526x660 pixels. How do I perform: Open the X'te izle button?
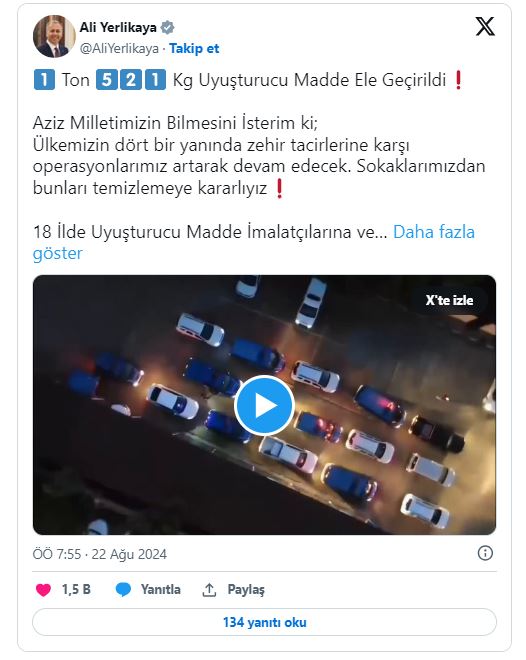449,300
